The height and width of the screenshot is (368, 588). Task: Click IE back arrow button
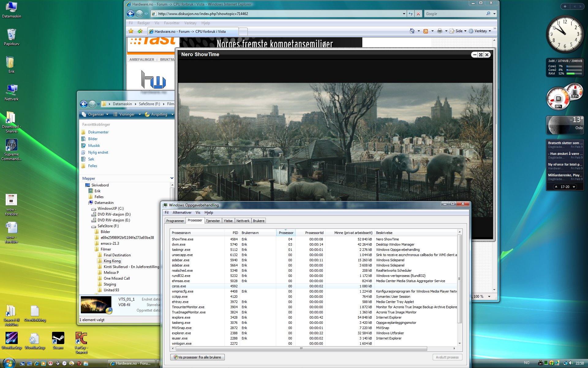click(131, 13)
